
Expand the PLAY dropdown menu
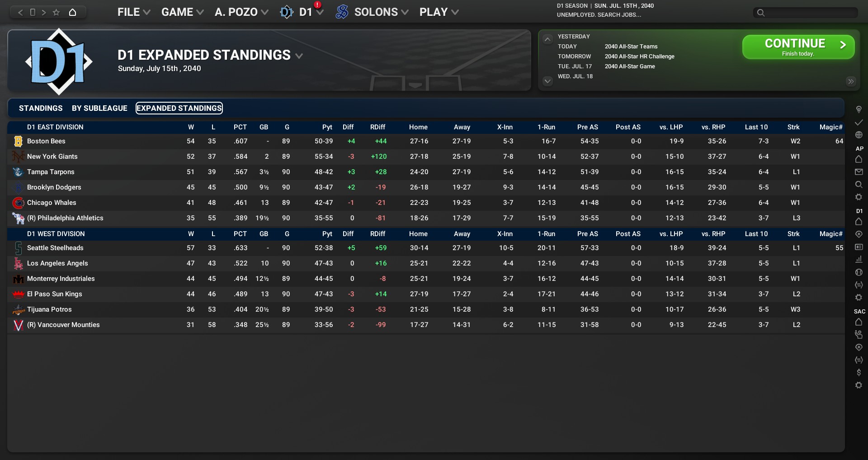(439, 12)
